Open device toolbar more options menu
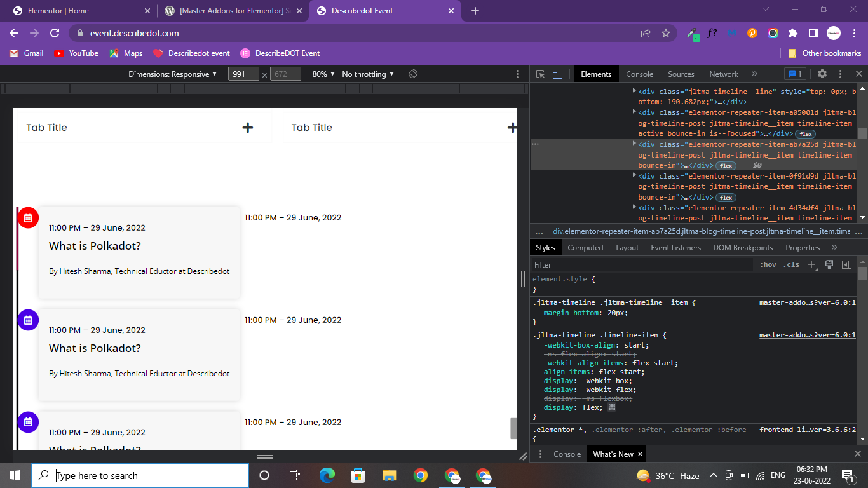Image resolution: width=868 pixels, height=488 pixels. [x=517, y=74]
